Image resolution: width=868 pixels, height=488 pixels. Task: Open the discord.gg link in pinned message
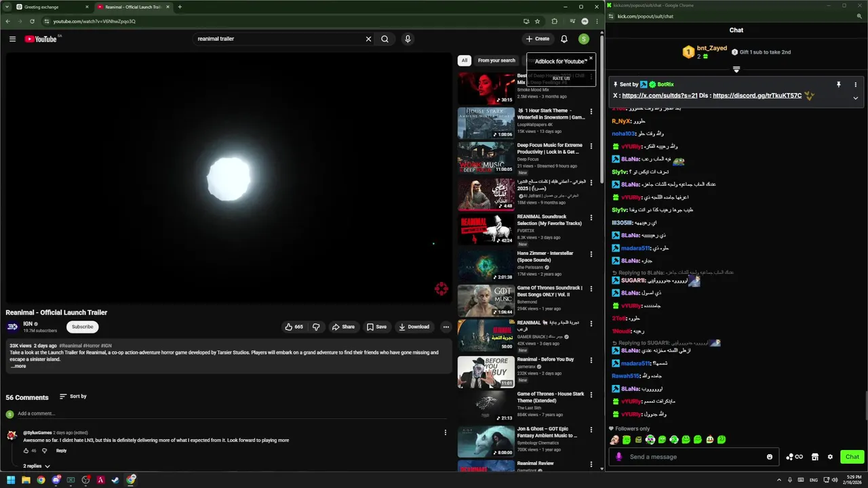click(757, 96)
